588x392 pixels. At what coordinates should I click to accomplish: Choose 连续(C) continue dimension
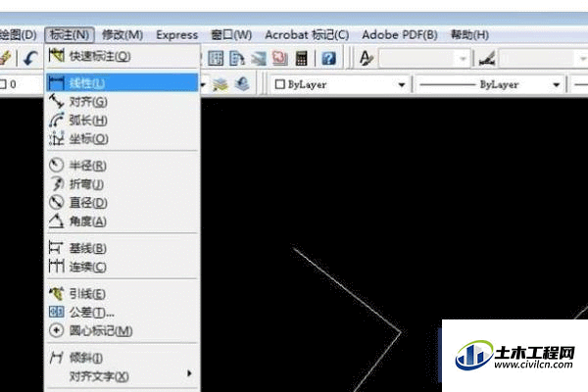(x=122, y=267)
